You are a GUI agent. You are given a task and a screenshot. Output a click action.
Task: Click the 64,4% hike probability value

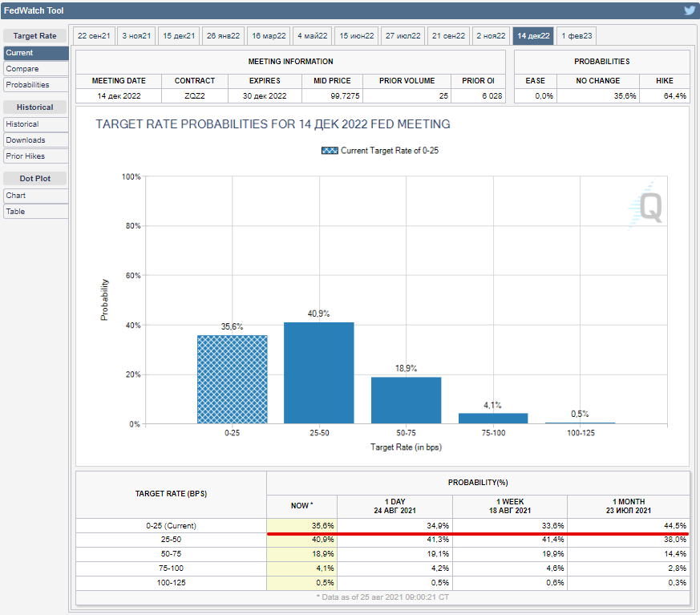click(x=674, y=96)
